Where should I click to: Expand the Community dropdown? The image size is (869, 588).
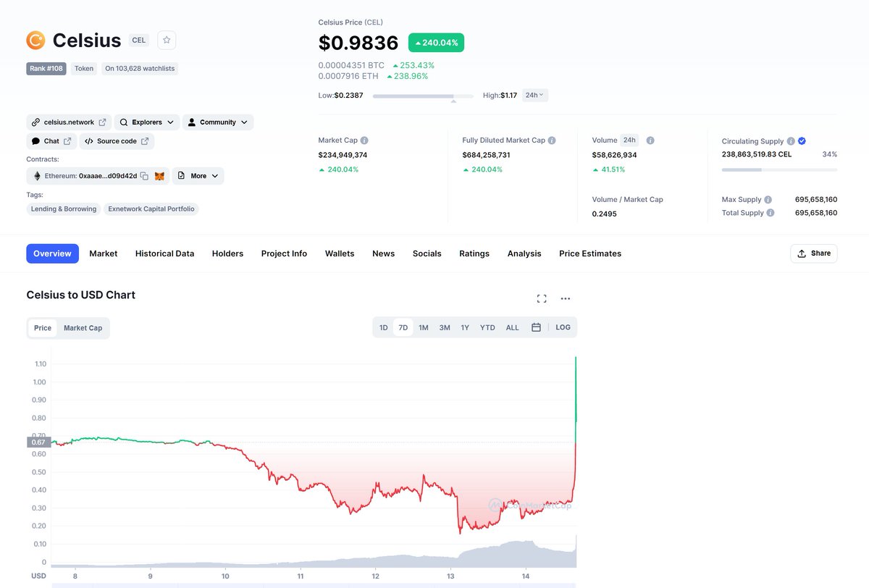[x=218, y=122]
